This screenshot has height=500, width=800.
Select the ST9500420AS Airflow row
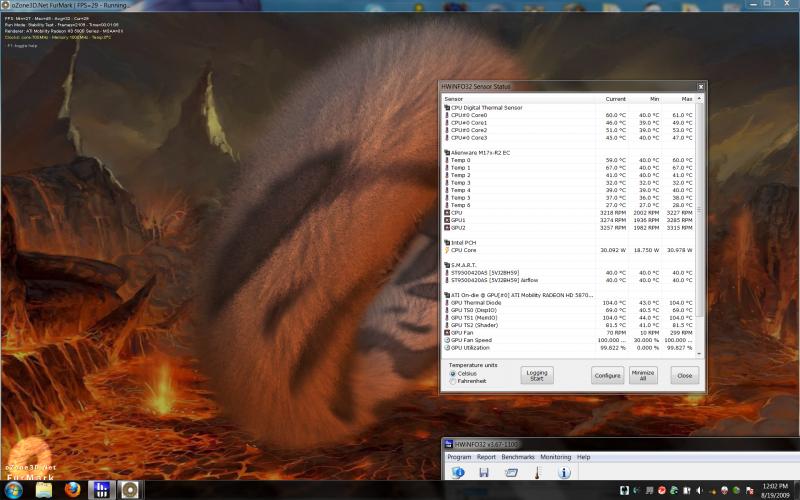568,280
